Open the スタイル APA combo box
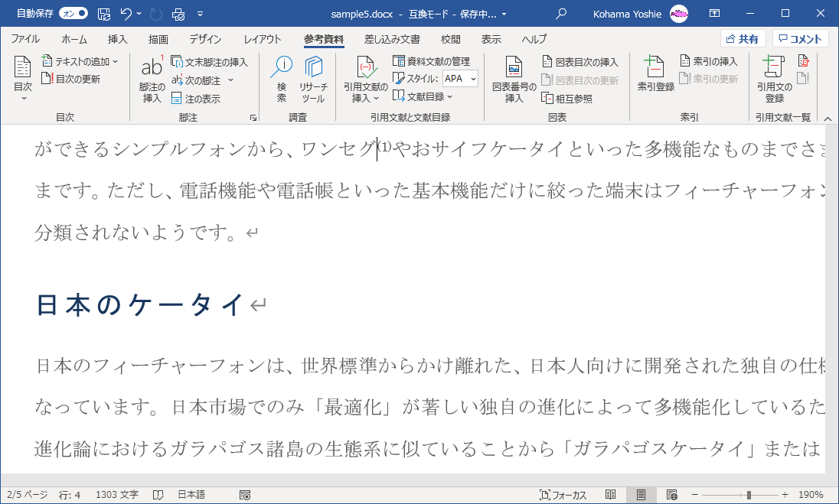 pyautogui.click(x=460, y=79)
